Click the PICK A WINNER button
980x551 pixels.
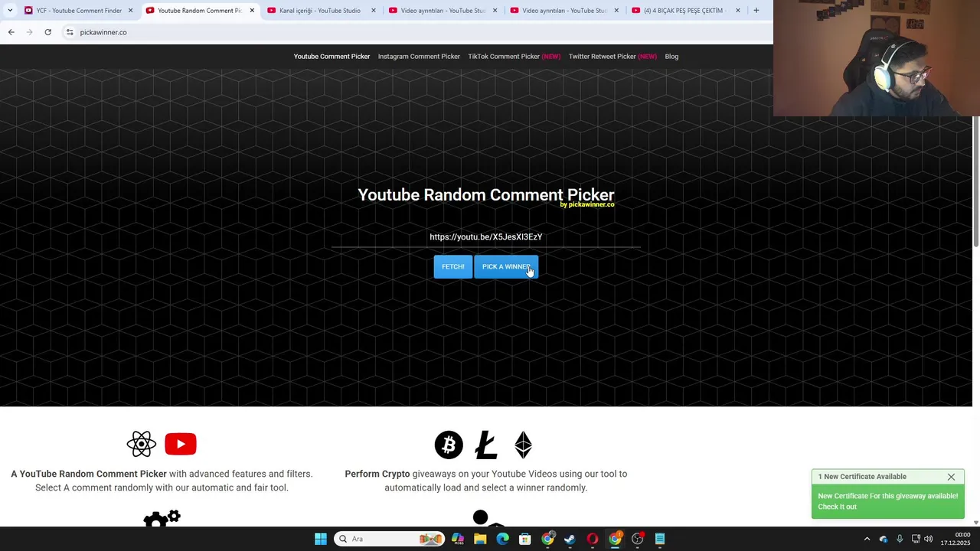pyautogui.click(x=506, y=266)
